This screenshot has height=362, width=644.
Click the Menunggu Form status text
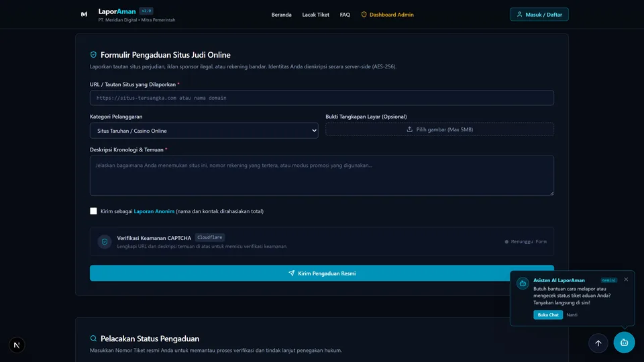(x=529, y=242)
